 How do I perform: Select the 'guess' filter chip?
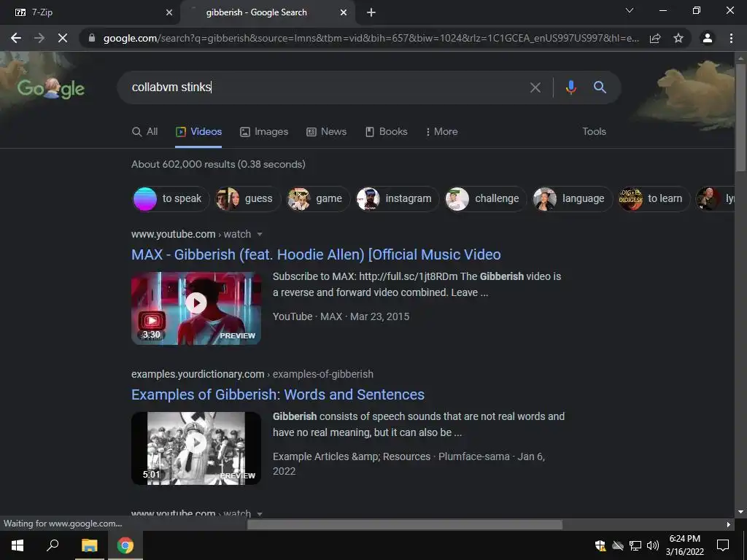(x=247, y=198)
